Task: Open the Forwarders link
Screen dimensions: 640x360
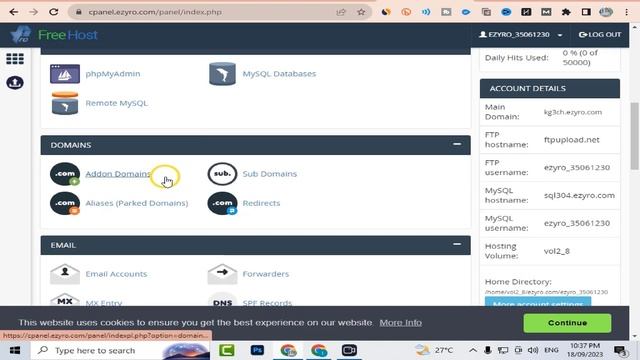Action: pos(266,274)
